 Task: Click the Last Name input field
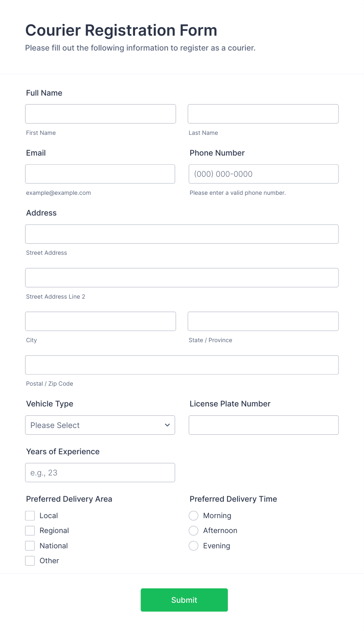pyautogui.click(x=263, y=114)
